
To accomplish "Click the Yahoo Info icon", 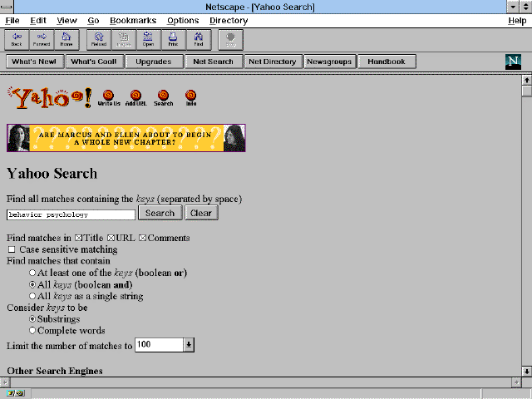I will 191,98.
